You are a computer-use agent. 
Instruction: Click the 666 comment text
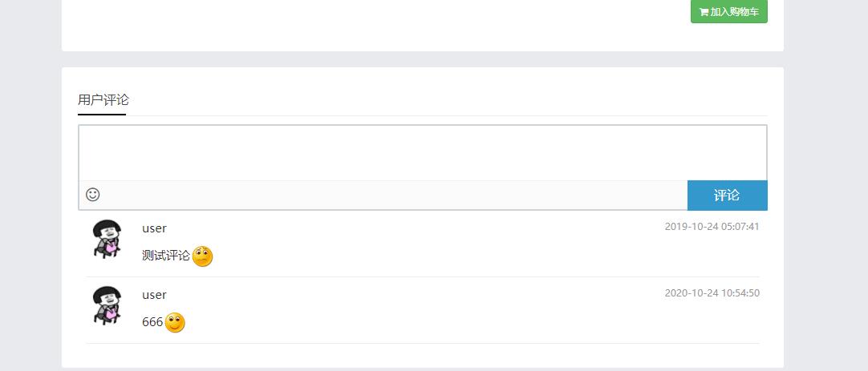[x=152, y=322]
